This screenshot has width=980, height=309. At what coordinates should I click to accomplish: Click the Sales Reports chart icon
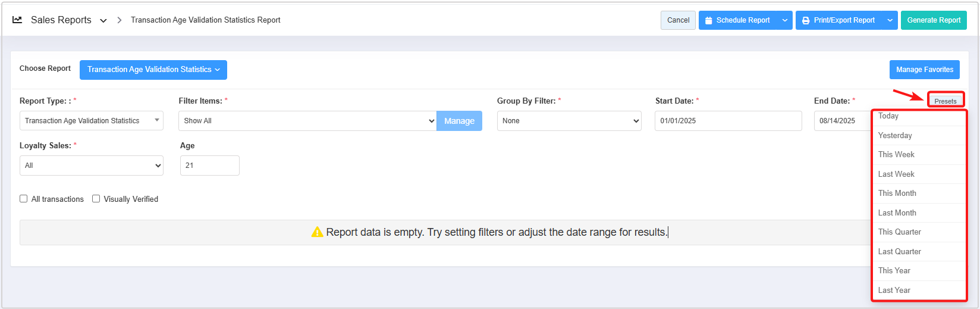coord(17,20)
